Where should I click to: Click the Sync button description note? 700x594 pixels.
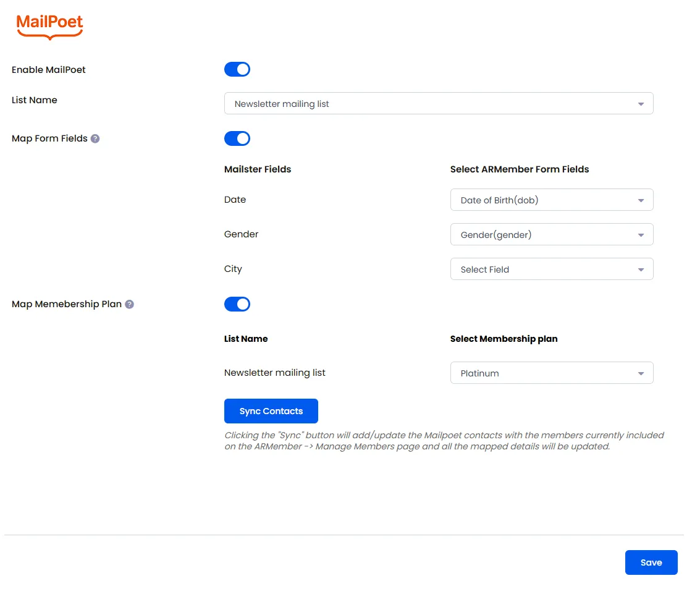pyautogui.click(x=444, y=441)
